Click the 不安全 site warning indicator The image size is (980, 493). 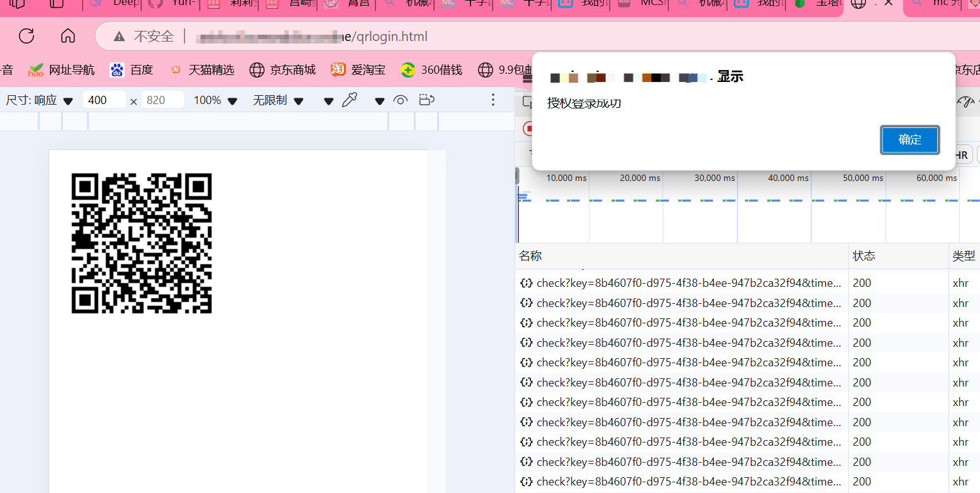tap(144, 37)
